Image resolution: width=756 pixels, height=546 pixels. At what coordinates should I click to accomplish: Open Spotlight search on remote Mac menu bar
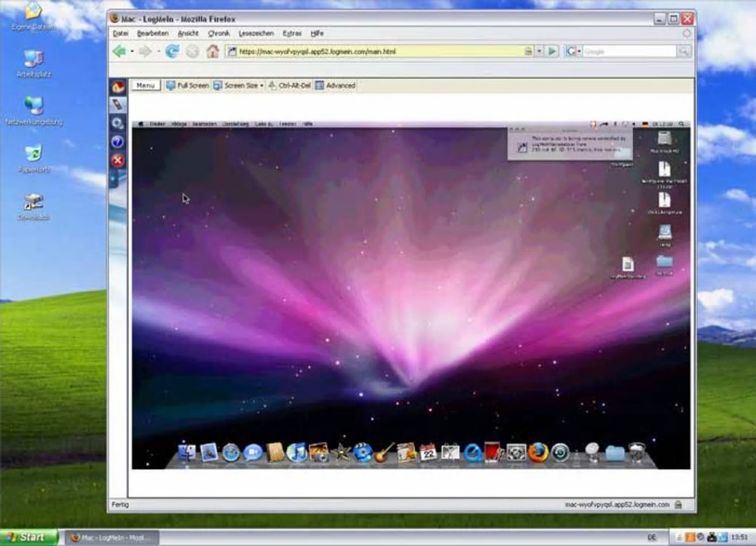click(x=682, y=124)
